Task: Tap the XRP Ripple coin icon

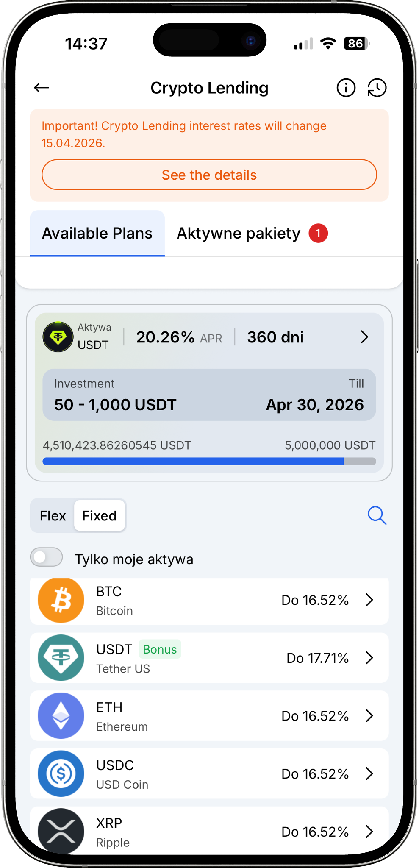Action: pyautogui.click(x=61, y=831)
